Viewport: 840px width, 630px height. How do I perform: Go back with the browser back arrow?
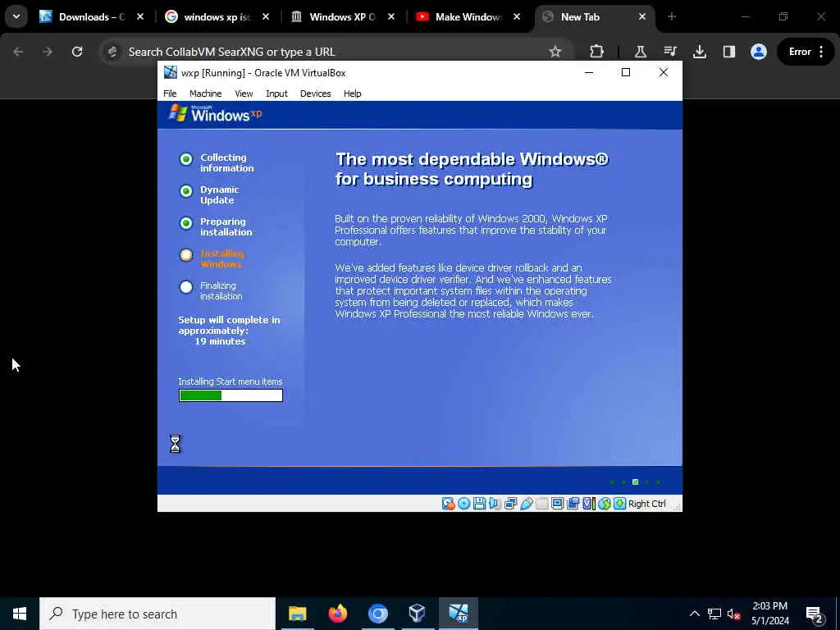[18, 52]
